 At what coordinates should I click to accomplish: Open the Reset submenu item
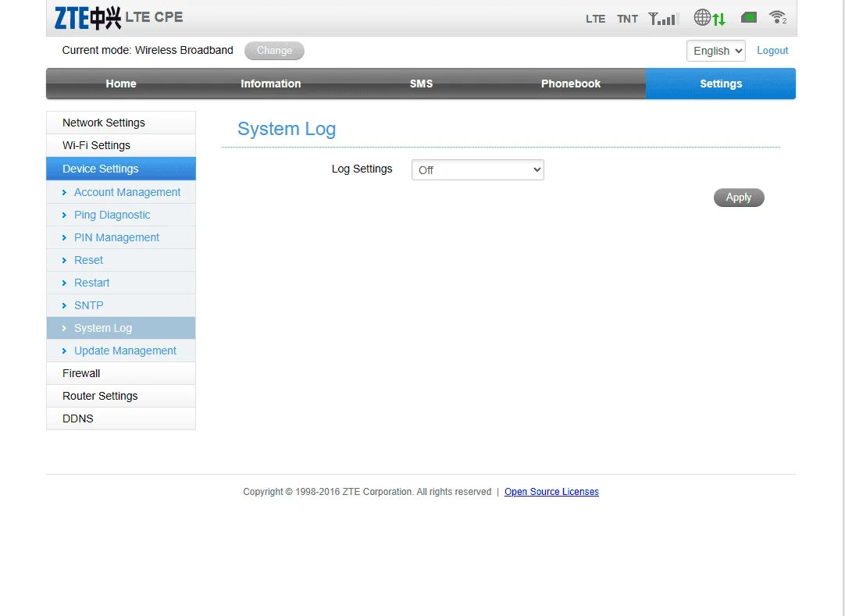click(x=121, y=260)
